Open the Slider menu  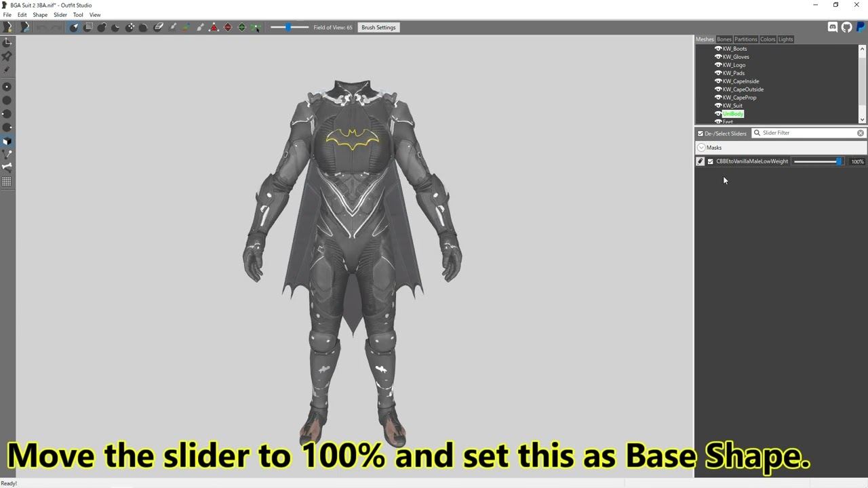pos(60,15)
